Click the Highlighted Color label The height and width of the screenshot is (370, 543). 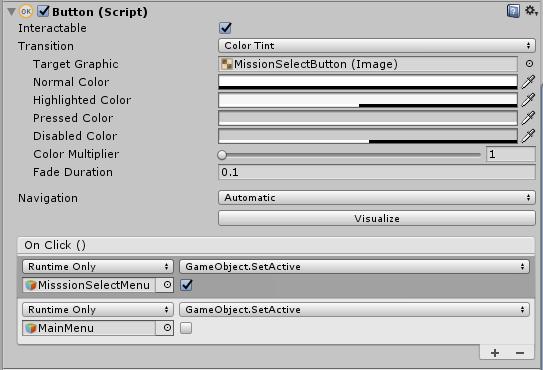pos(82,100)
